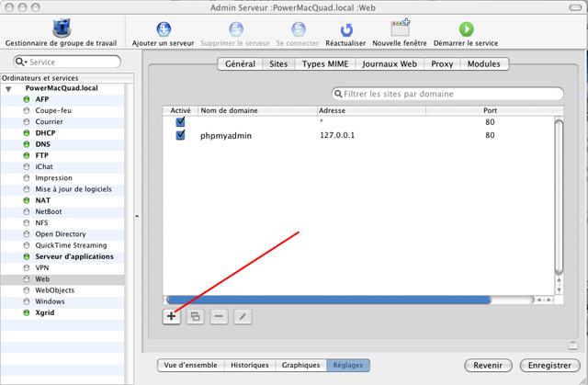588x385 pixels.
Task: Refresh with the Réactualiser icon
Action: point(346,29)
